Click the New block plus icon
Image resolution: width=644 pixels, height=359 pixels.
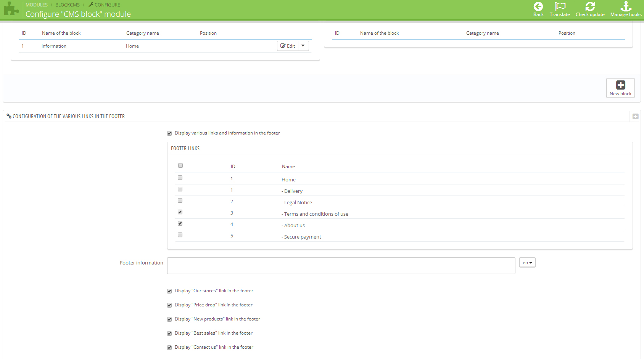point(620,85)
